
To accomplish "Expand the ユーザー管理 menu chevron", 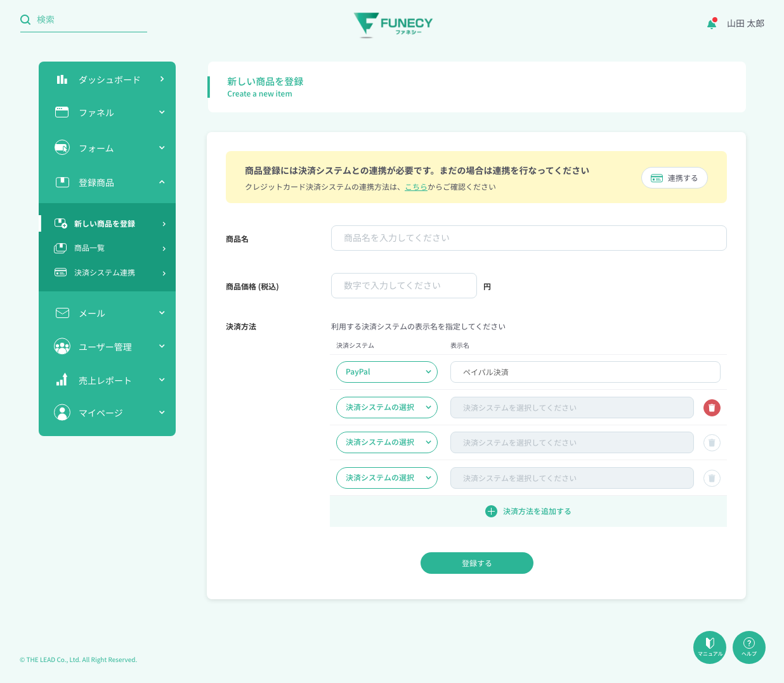I will (x=162, y=347).
